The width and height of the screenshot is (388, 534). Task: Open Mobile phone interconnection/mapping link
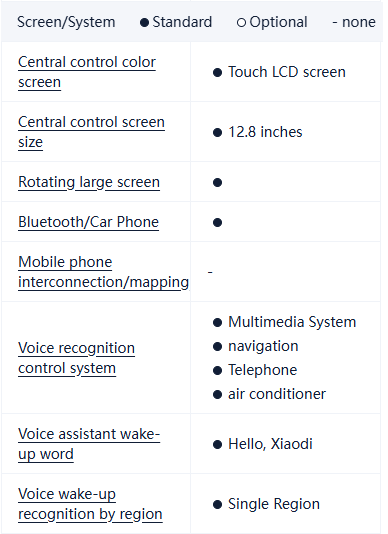click(x=103, y=272)
